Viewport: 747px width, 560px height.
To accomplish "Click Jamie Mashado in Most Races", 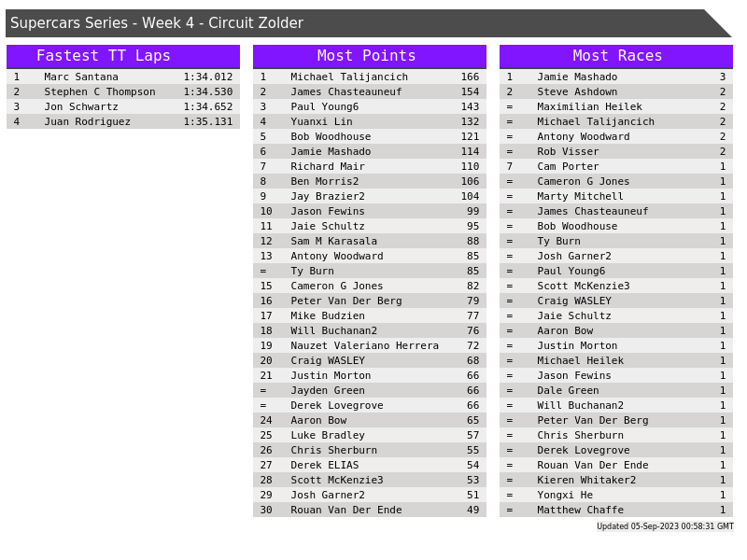I will 576,77.
